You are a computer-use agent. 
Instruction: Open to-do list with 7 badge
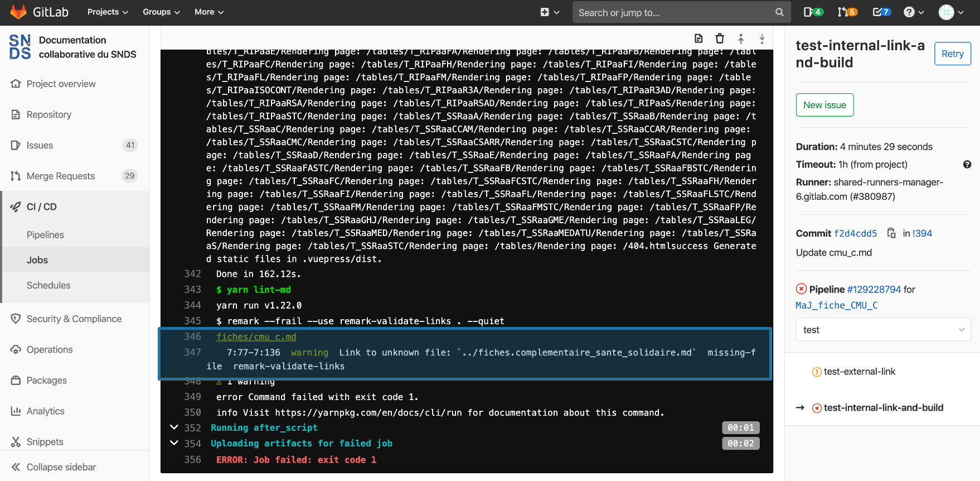pyautogui.click(x=881, y=12)
